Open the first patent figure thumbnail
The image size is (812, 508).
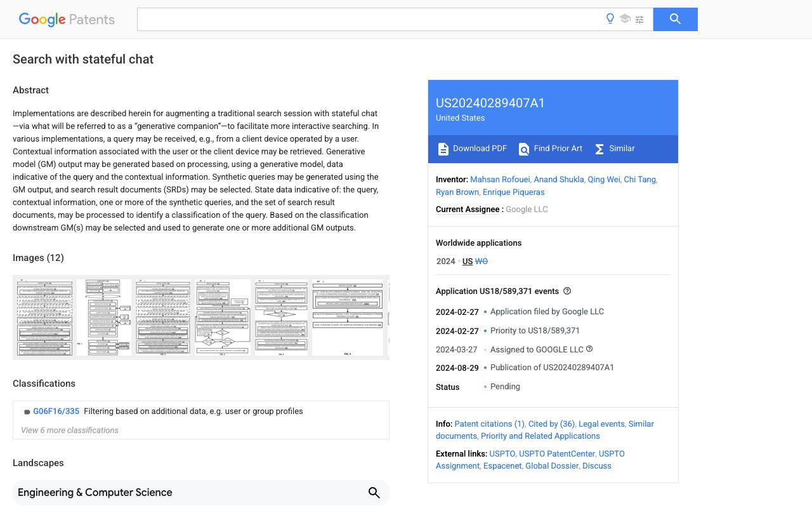[x=44, y=317]
